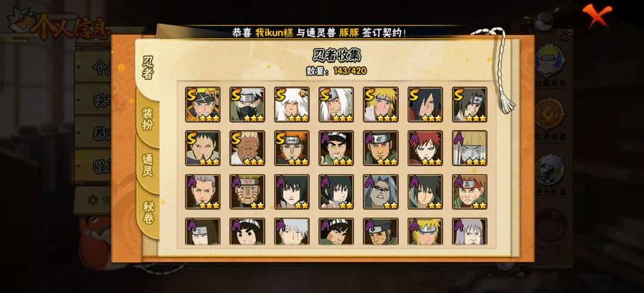The height and width of the screenshot is (293, 644).
Task: Choose S-rank Pain orange-haired portrait
Action: tap(292, 149)
